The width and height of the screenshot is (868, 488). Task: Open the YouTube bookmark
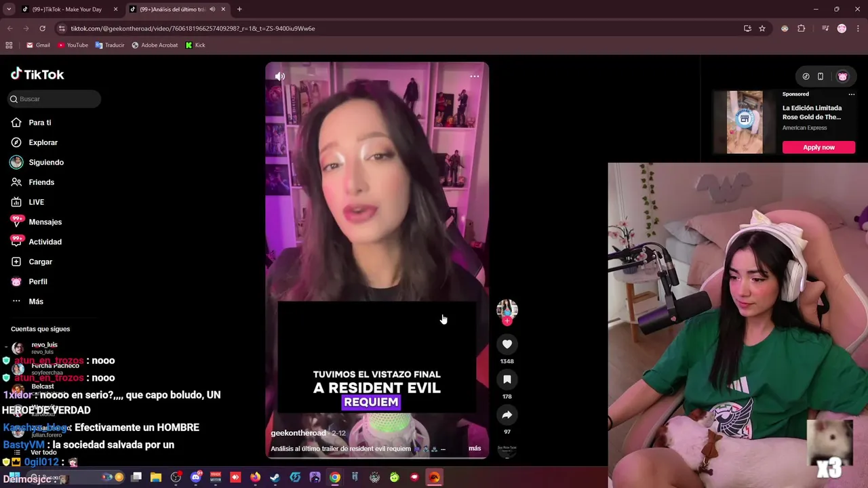[73, 45]
